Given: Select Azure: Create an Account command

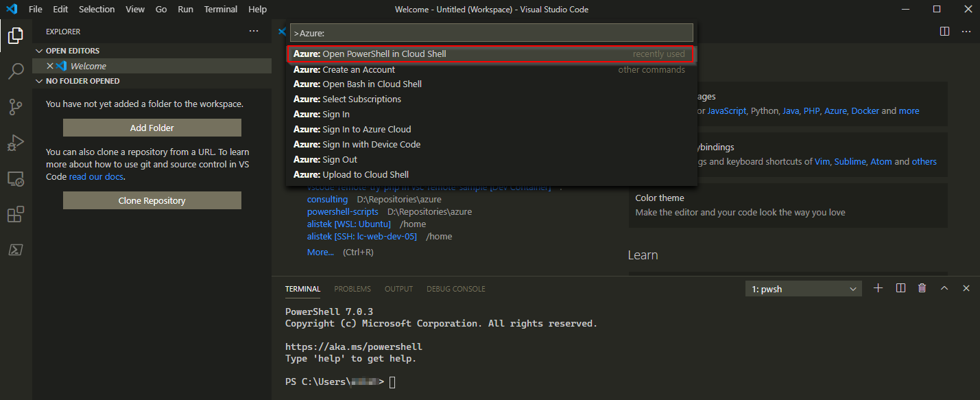Looking at the screenshot, I should tap(492, 69).
